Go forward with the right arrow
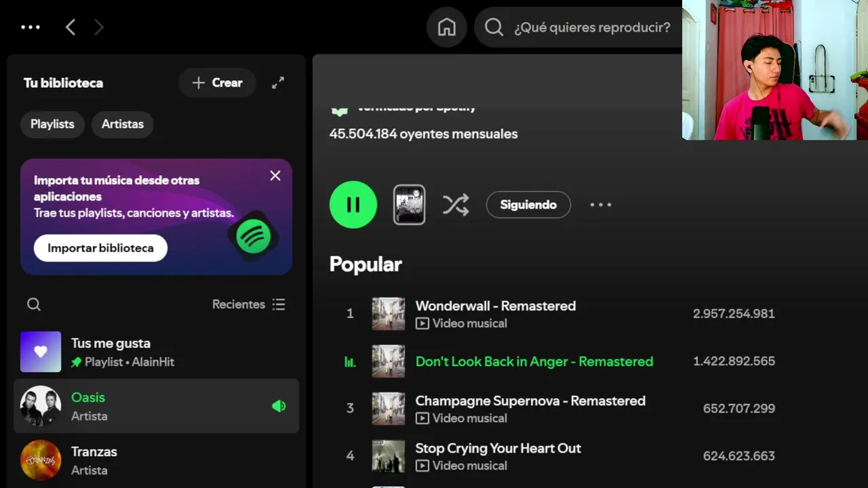 point(99,27)
